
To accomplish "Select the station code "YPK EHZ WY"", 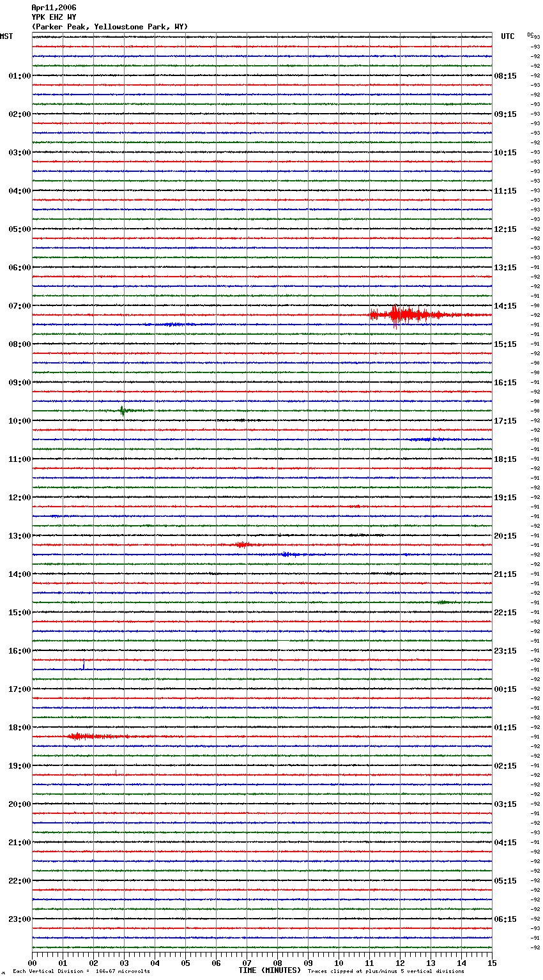I will pos(54,17).
